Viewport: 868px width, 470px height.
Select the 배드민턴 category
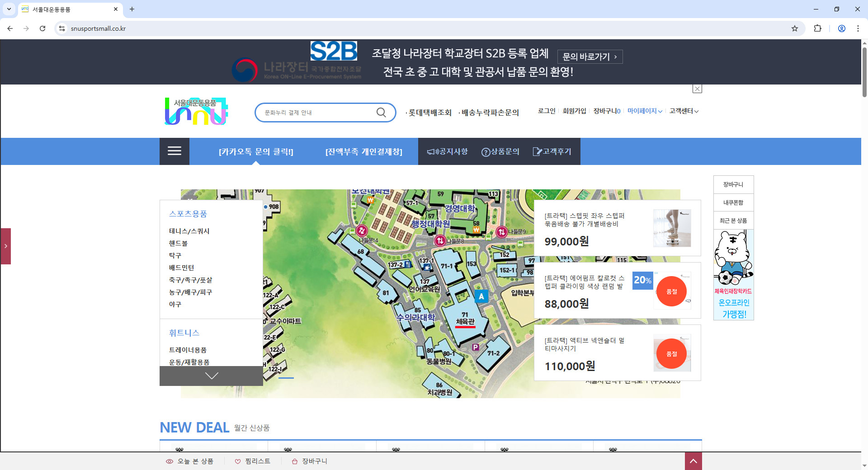[182, 267]
